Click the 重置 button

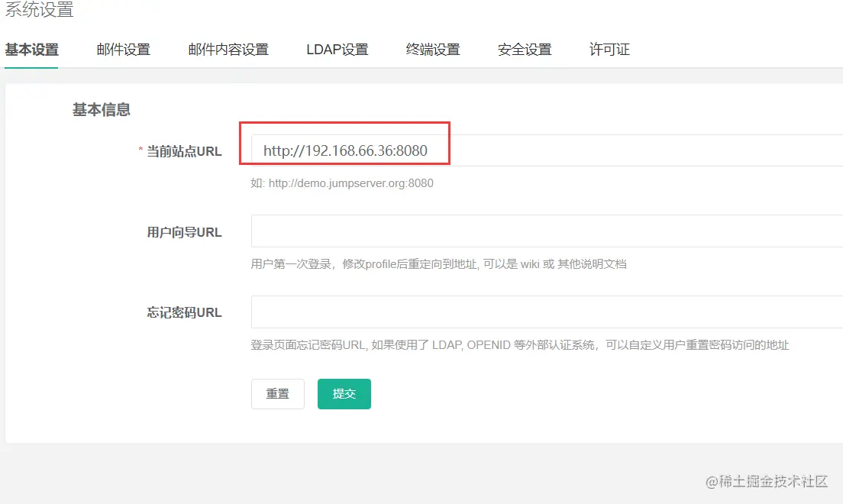coord(277,394)
